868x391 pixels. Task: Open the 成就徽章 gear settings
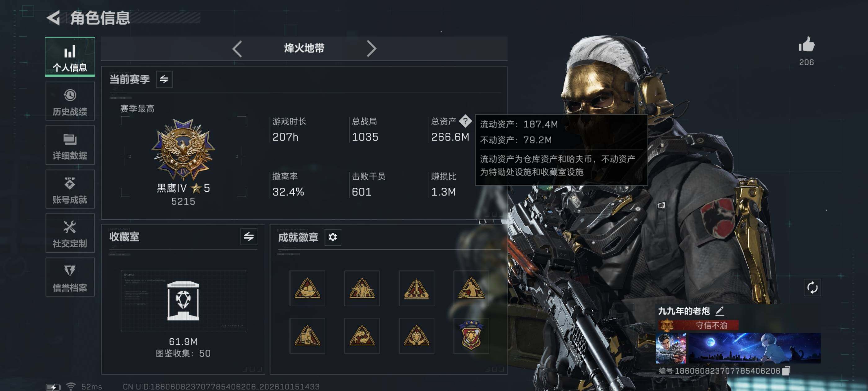(333, 237)
